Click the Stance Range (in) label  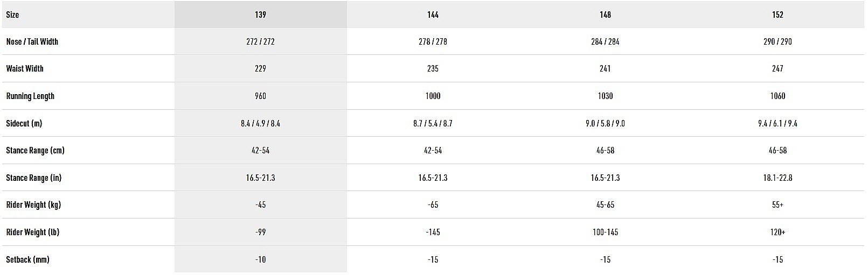33,178
